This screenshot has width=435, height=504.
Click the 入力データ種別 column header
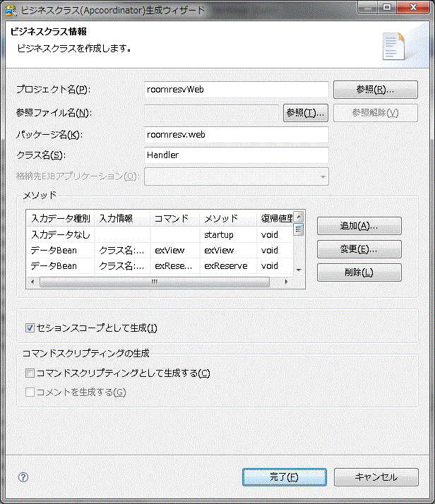61,219
